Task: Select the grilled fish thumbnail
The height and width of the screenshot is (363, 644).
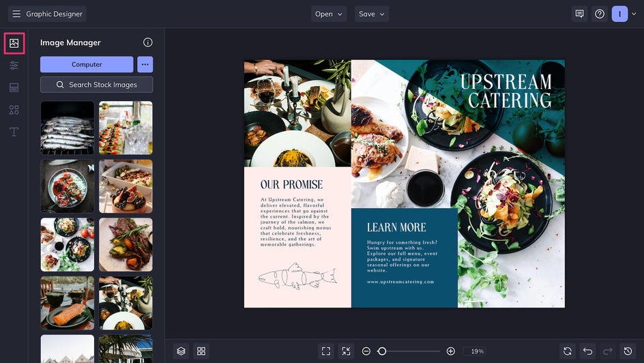Action: point(68,128)
